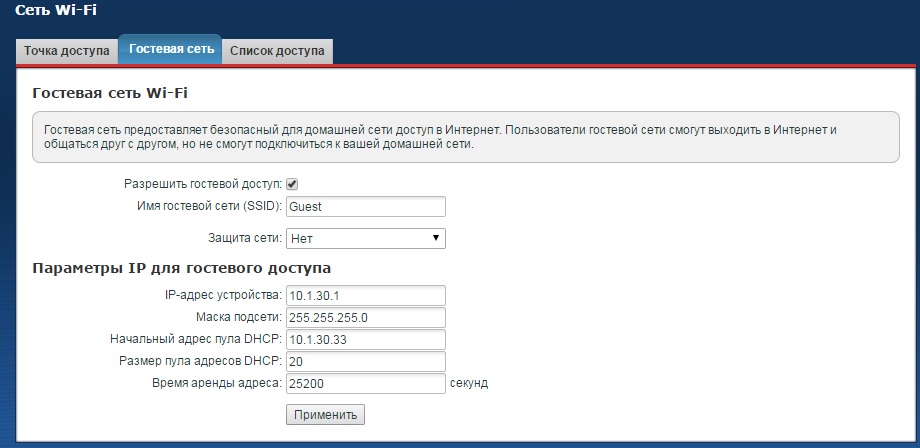Open the Список доступа tab
Screen dimensions: 920x448
pos(277,50)
